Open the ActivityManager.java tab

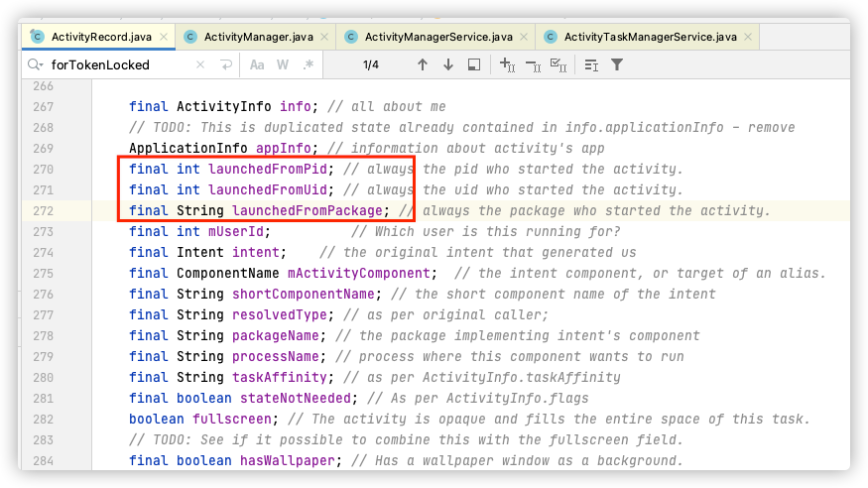[255, 37]
